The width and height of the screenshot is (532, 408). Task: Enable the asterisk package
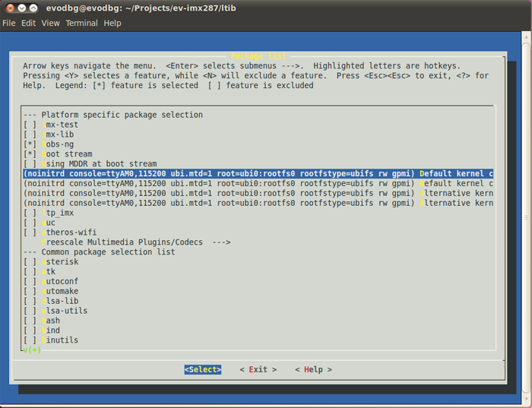(x=30, y=262)
